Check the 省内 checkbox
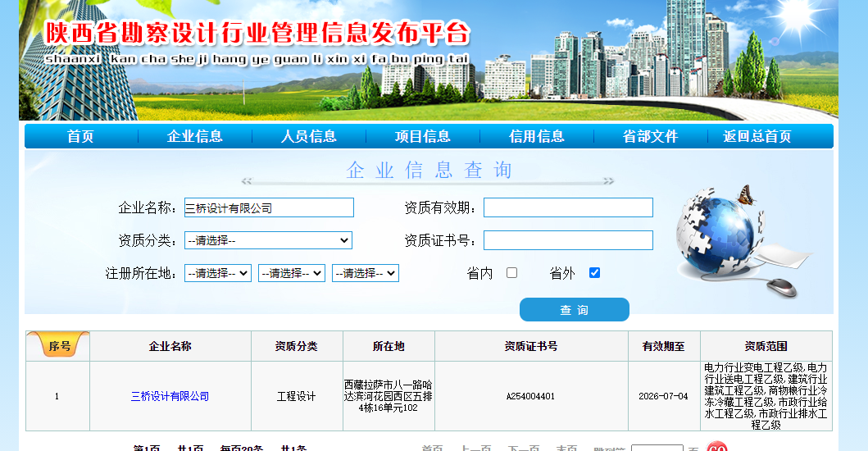868x451 pixels. [512, 273]
